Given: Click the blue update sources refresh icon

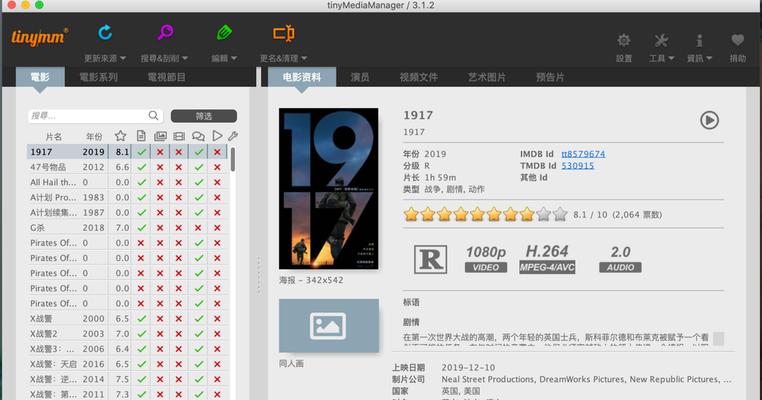Looking at the screenshot, I should coord(105,33).
